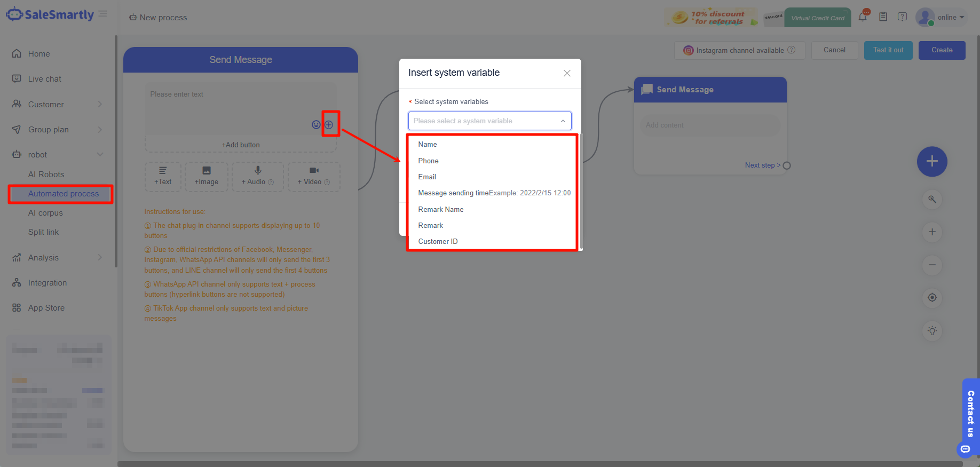Click the emoji picker icon
Screen dimensions: 980x467
pos(316,124)
